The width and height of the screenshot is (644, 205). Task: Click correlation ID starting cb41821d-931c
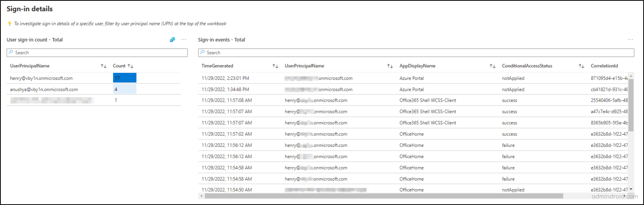(x=609, y=90)
